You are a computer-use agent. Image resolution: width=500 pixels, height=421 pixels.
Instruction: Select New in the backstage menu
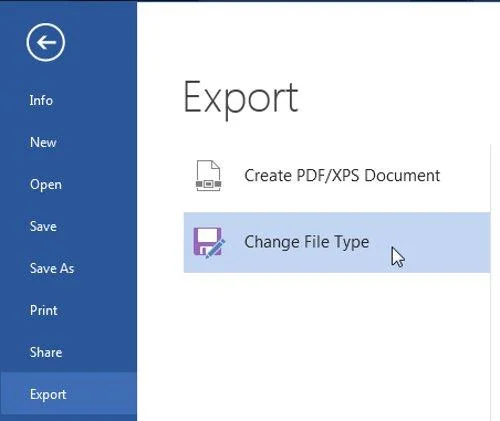pos(43,142)
